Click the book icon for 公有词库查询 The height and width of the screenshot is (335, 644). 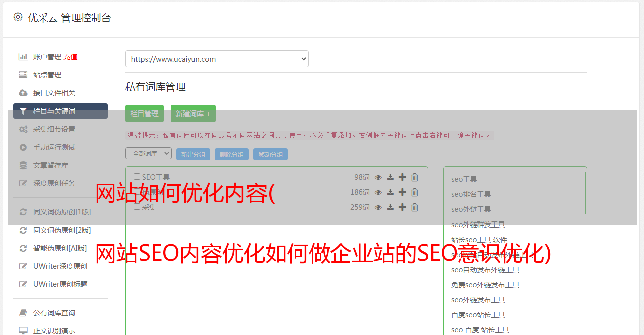click(23, 313)
